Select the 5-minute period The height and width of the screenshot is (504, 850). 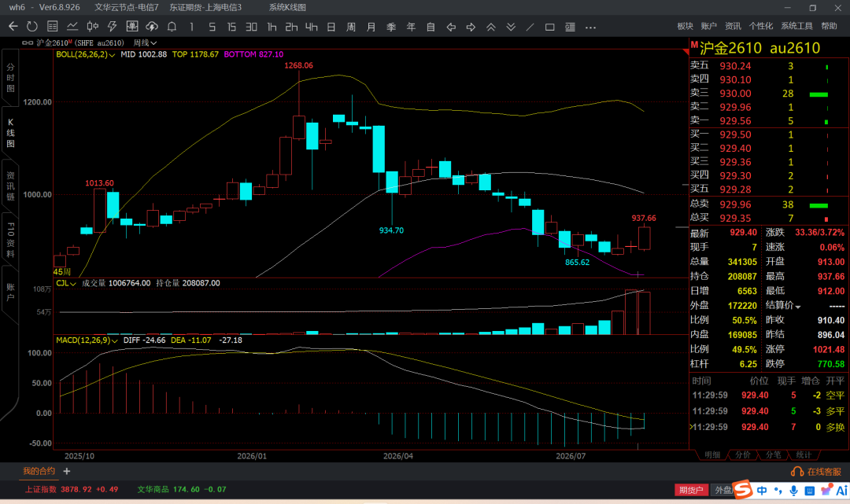point(212,27)
